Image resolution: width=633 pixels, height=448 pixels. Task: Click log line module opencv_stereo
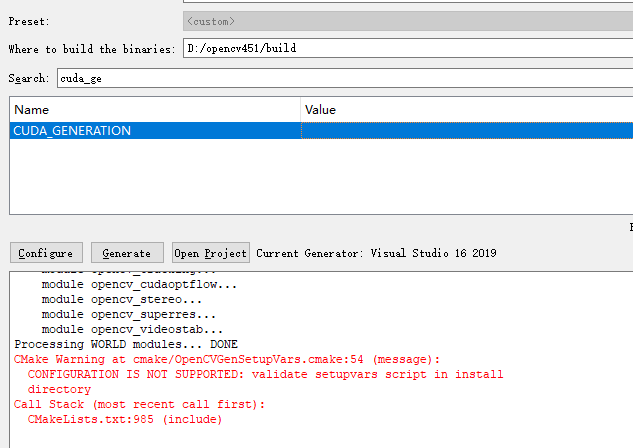(122, 299)
